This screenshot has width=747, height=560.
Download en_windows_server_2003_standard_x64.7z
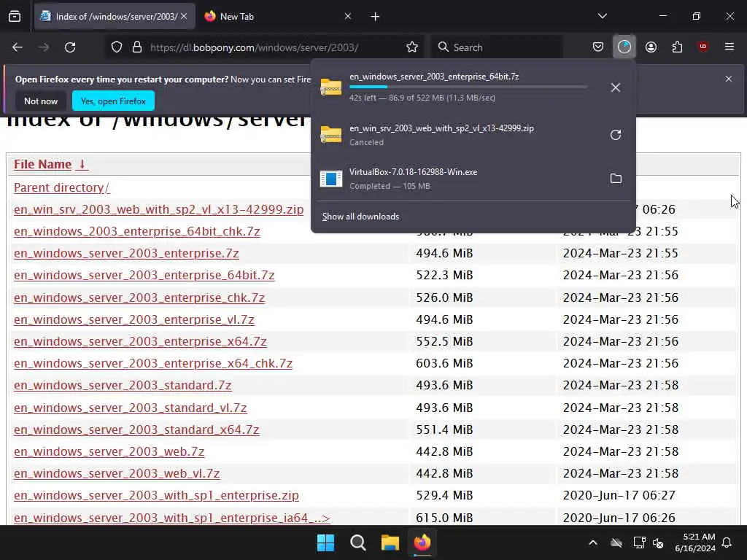click(x=136, y=429)
